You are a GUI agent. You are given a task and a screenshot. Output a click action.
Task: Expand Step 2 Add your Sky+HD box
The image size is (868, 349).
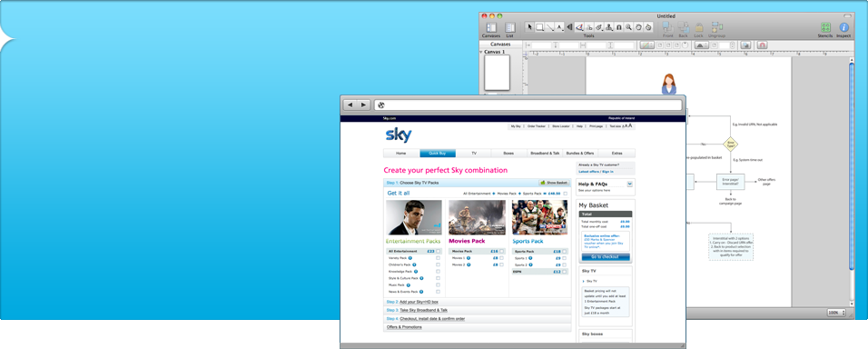[478, 302]
